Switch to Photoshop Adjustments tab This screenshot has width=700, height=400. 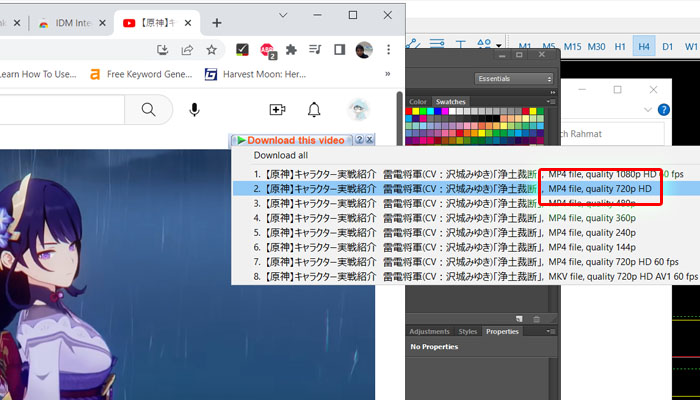point(429,332)
